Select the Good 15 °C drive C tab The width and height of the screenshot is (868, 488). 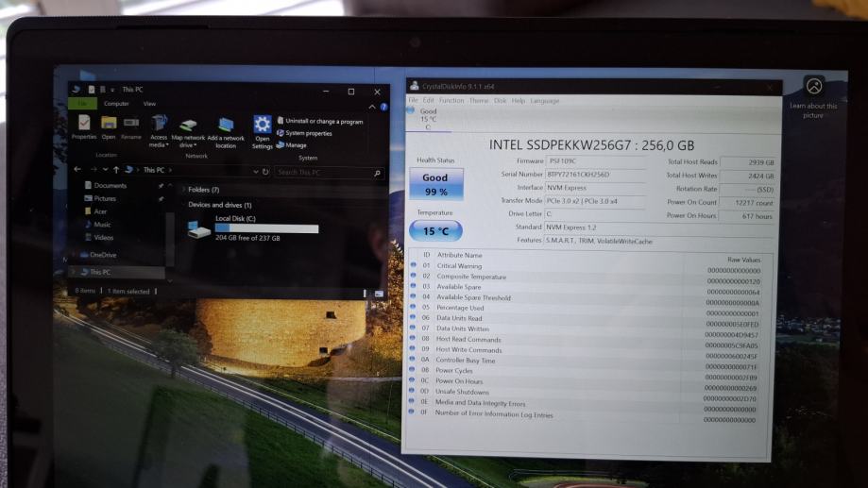pos(427,118)
